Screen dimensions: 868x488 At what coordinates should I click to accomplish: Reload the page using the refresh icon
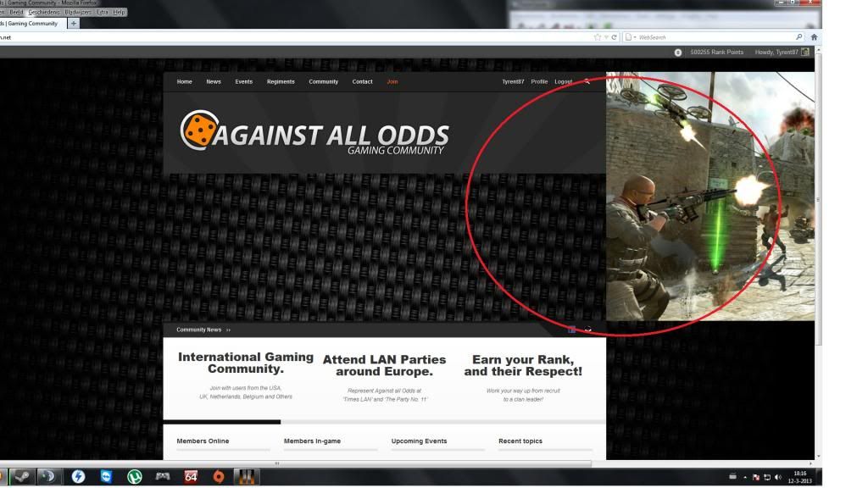(615, 37)
